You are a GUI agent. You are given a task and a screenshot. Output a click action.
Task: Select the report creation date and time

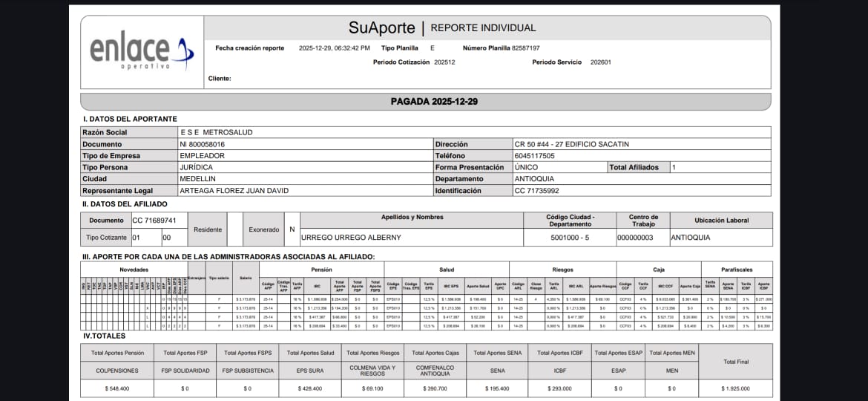(x=334, y=48)
